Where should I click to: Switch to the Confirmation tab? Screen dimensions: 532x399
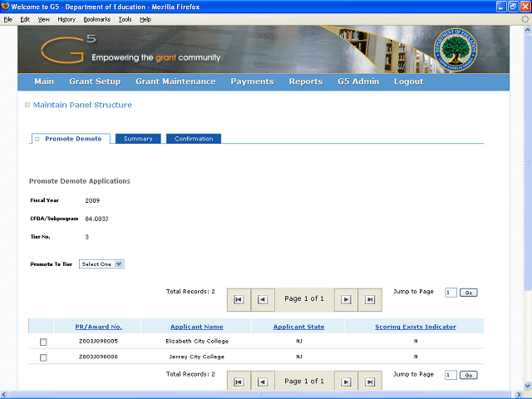pyautogui.click(x=194, y=139)
